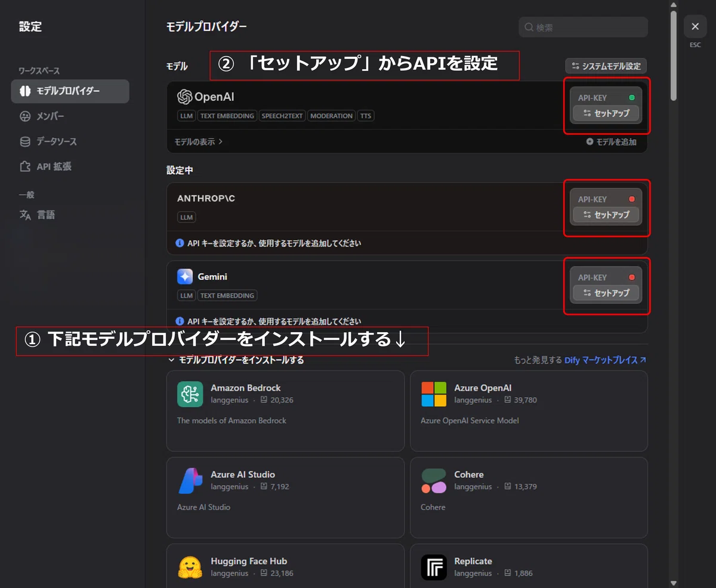Click the ANTHROP\C logo text
Screen dimensions: 716x588
(x=206, y=198)
